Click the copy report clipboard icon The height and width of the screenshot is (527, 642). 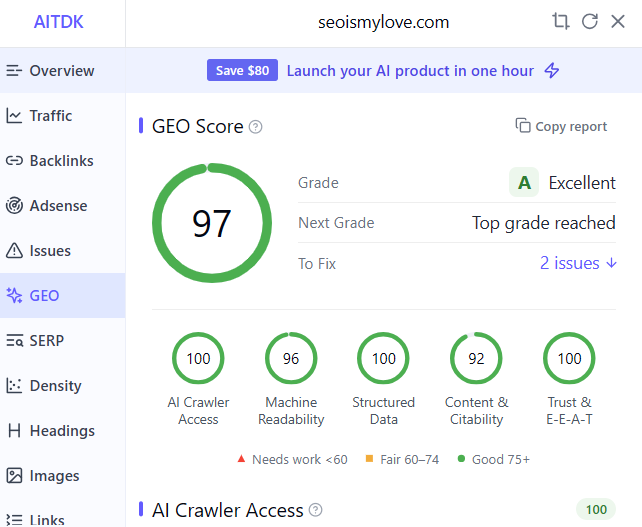[x=523, y=126]
